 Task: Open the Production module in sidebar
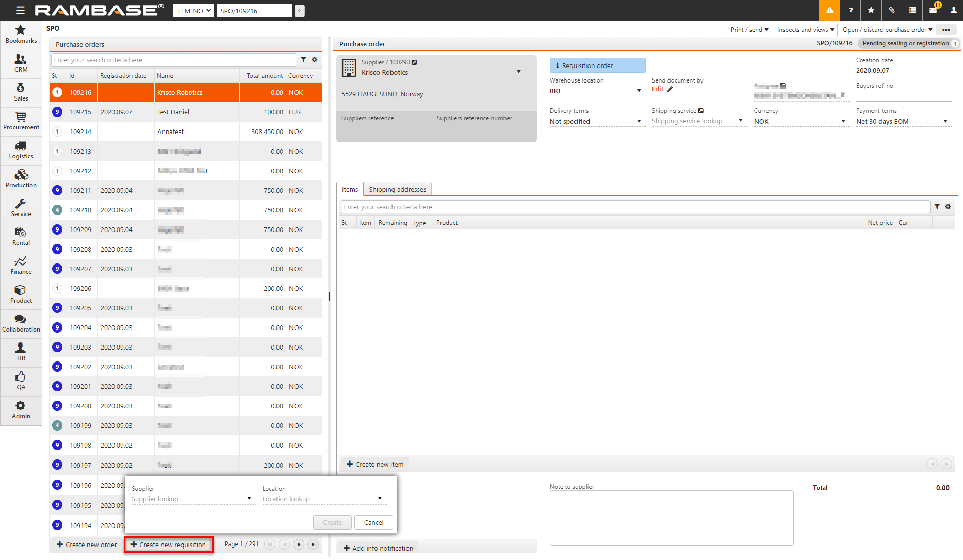click(x=21, y=178)
